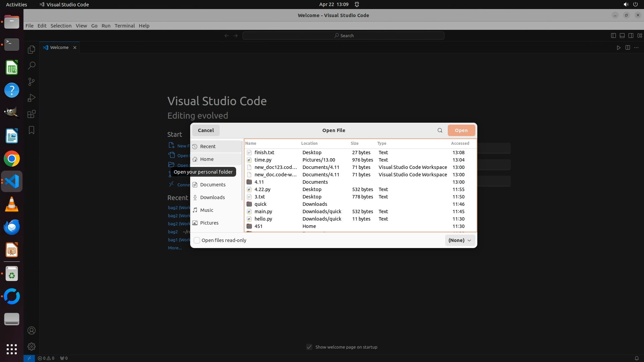
Task: Open Source Control view icon
Action: pyautogui.click(x=31, y=82)
